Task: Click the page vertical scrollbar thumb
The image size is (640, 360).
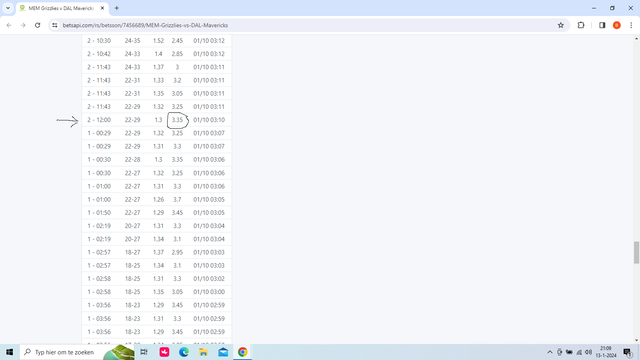Action: [x=636, y=252]
